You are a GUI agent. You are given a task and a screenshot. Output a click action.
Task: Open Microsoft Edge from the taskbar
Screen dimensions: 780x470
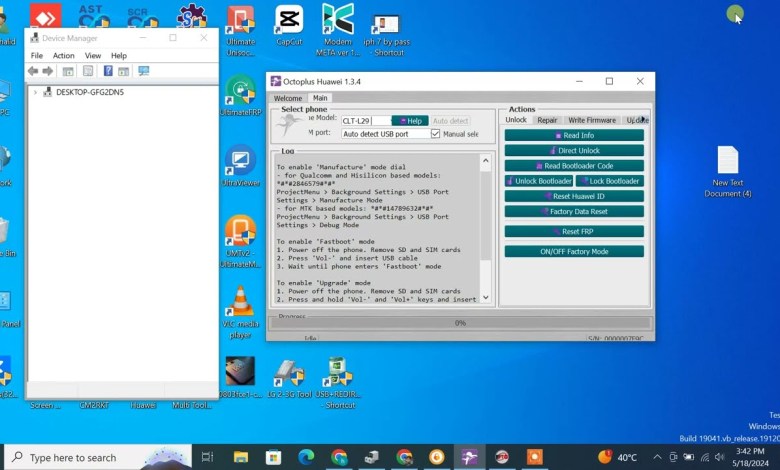[x=306, y=457]
